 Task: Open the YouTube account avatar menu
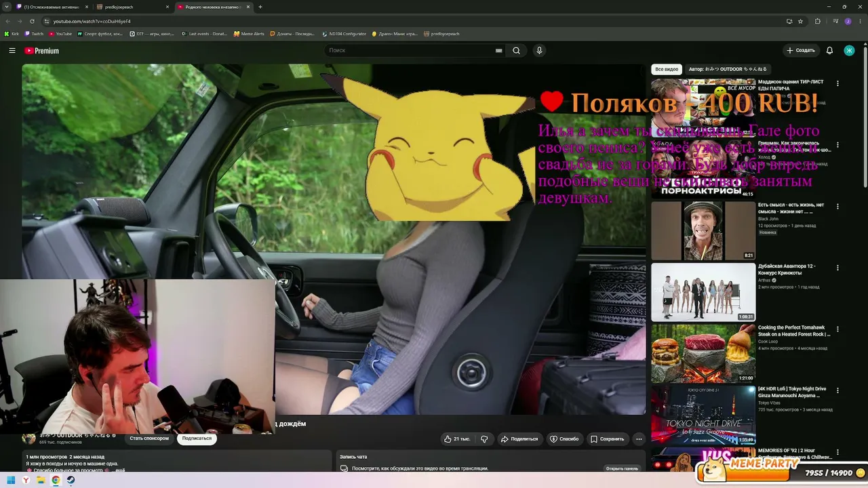coord(849,51)
